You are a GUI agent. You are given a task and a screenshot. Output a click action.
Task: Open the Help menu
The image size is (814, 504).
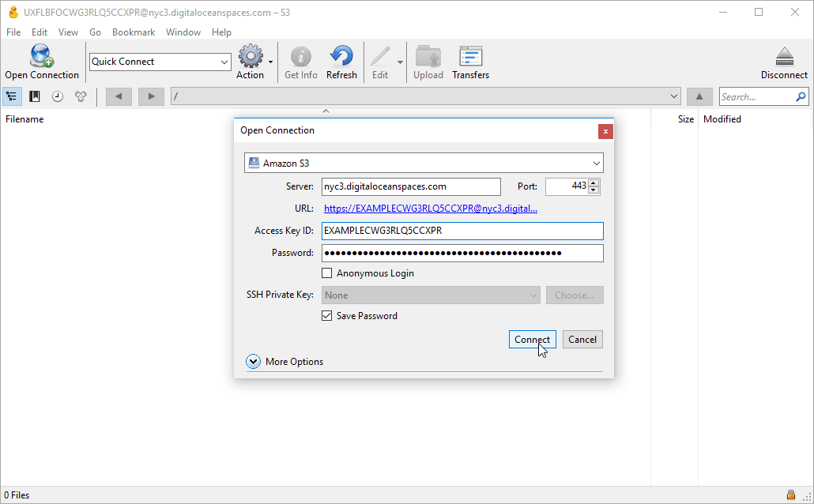coord(221,32)
